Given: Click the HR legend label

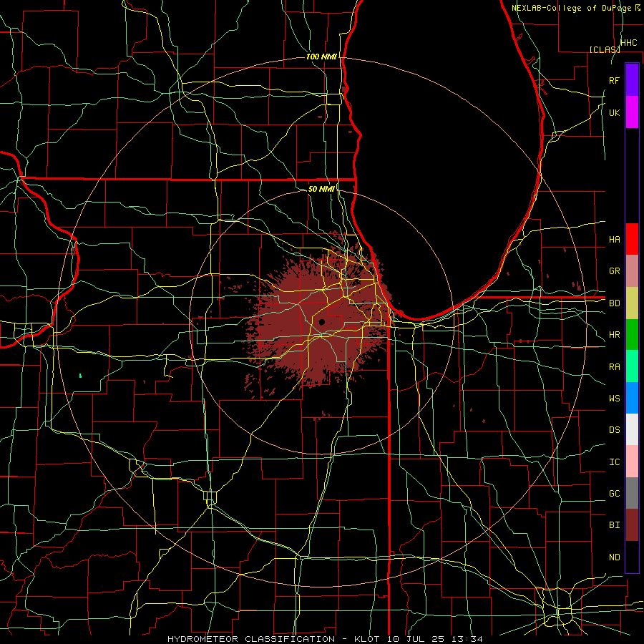Looking at the screenshot, I should coord(614,335).
